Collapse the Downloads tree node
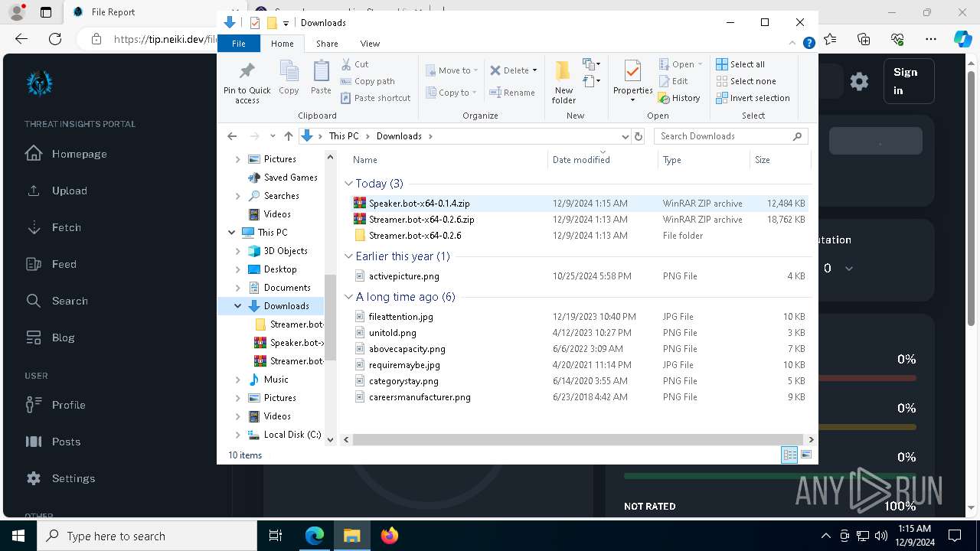 (237, 306)
